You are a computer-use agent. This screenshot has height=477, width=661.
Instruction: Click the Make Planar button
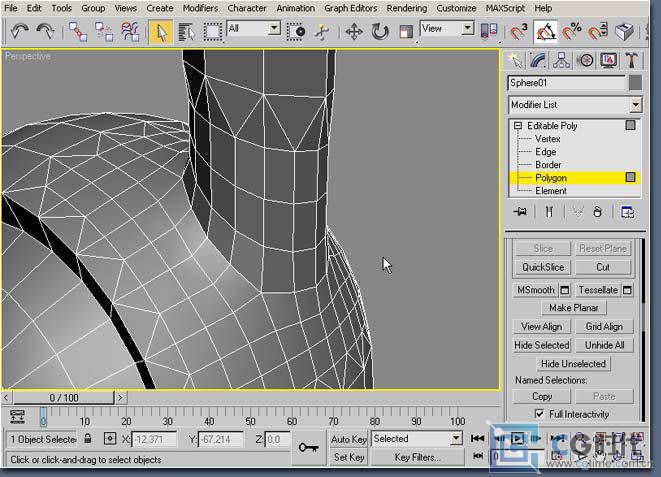tap(573, 308)
